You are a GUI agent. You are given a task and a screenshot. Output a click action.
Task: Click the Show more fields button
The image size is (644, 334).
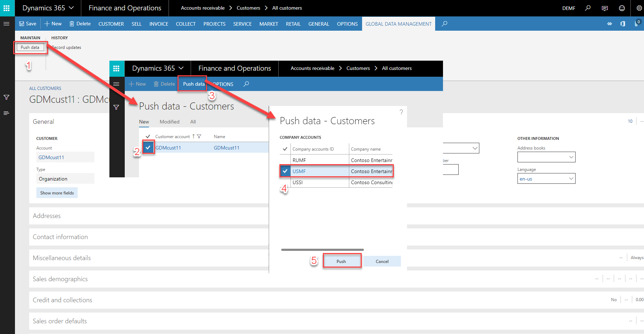pyautogui.click(x=57, y=193)
